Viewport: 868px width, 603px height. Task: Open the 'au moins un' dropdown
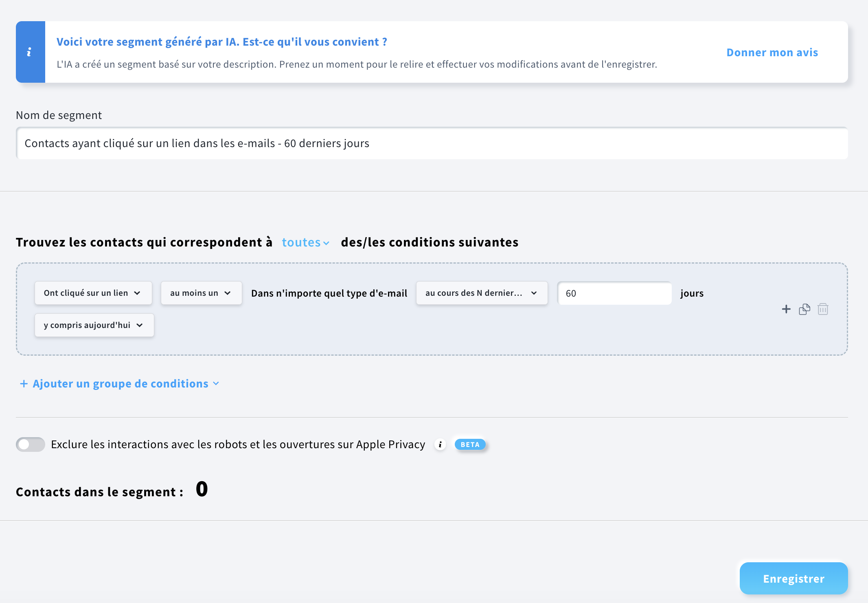(x=202, y=293)
